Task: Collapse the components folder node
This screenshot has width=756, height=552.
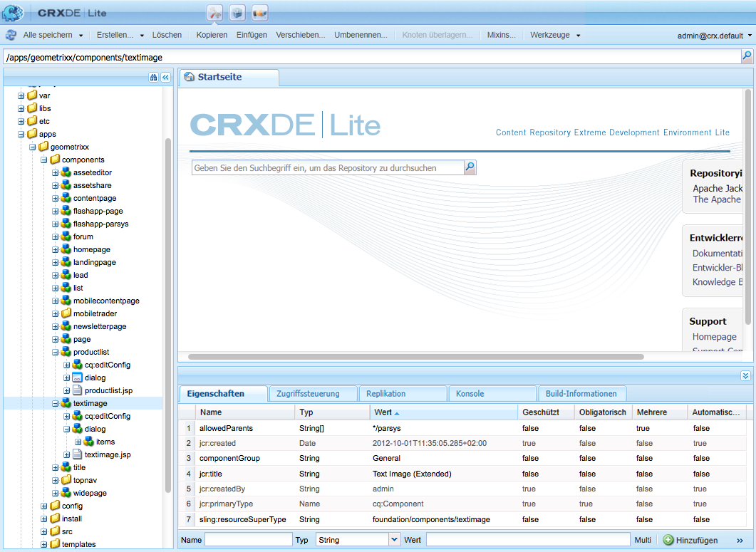Action: 44,160
